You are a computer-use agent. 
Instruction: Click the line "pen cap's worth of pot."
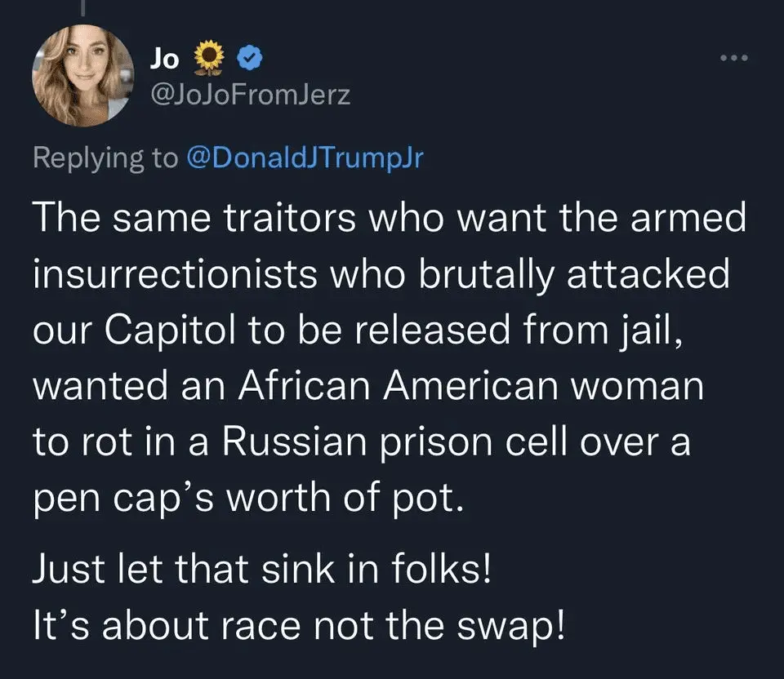[249, 496]
